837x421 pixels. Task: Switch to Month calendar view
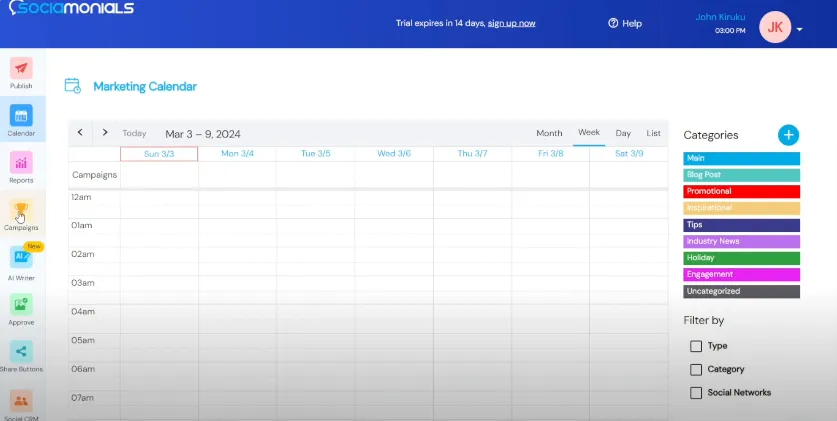point(549,133)
